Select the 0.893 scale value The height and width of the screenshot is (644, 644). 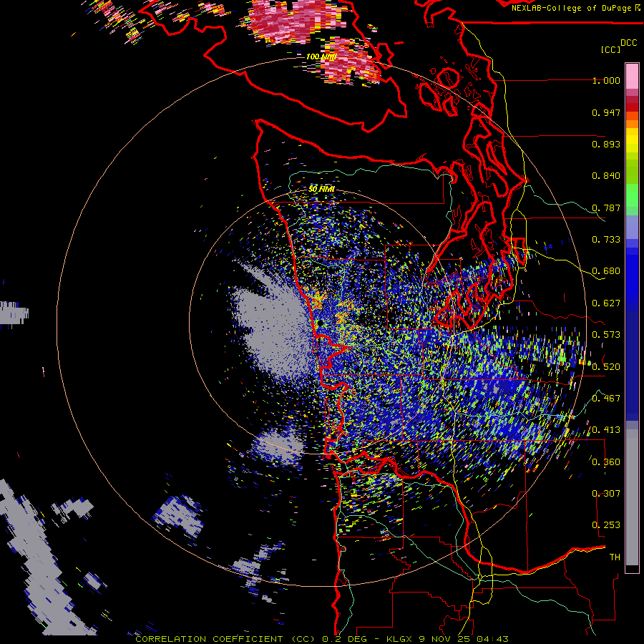606,144
